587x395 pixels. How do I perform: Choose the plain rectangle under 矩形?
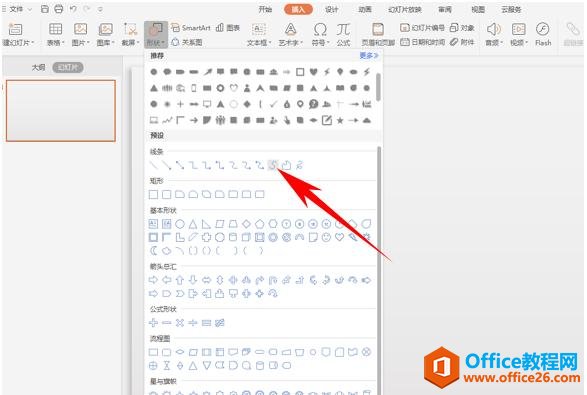[x=153, y=194]
